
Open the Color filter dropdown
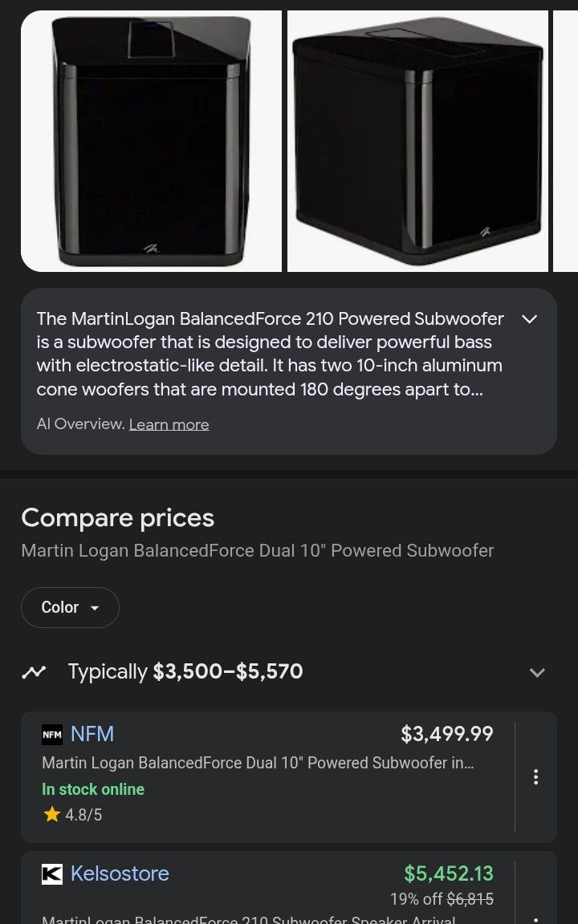70,607
